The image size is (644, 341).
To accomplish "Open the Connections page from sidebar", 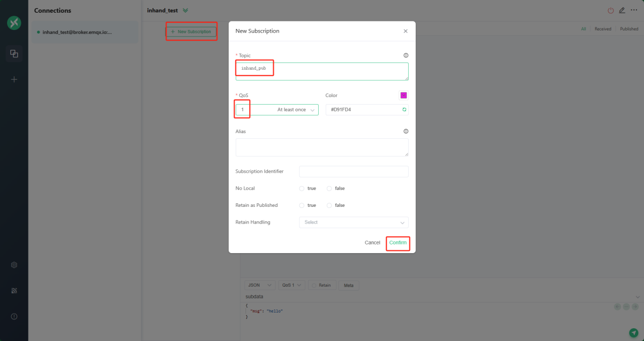I will [x=14, y=53].
